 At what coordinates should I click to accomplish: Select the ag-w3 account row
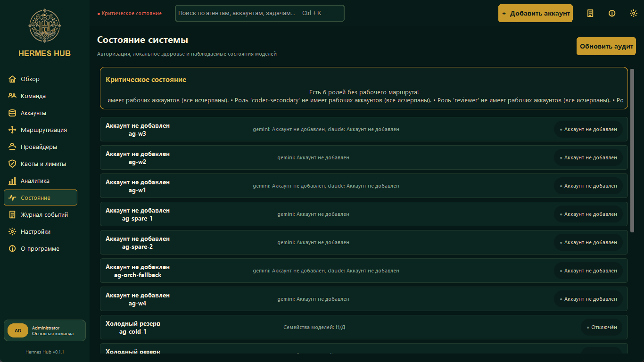pos(364,129)
